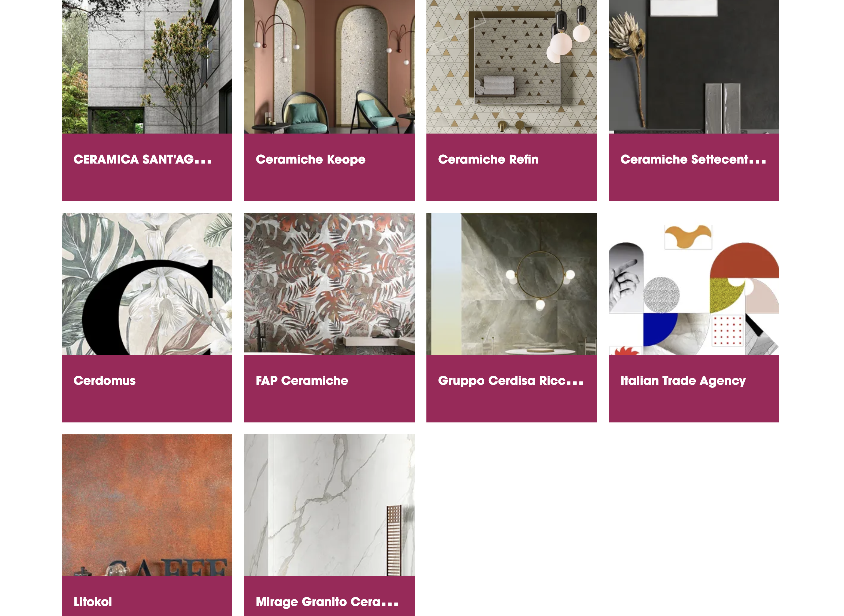The image size is (844, 616).
Task: Open the white marble slab image
Action: click(x=329, y=505)
